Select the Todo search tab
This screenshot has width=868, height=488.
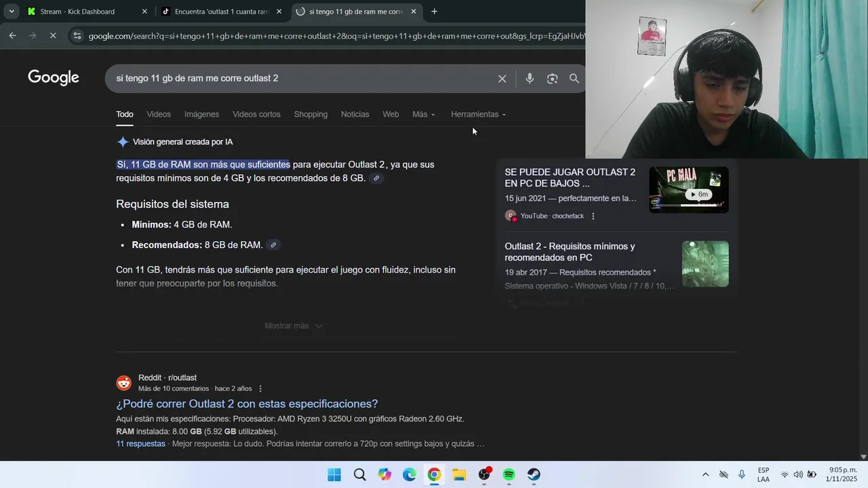[125, 115]
